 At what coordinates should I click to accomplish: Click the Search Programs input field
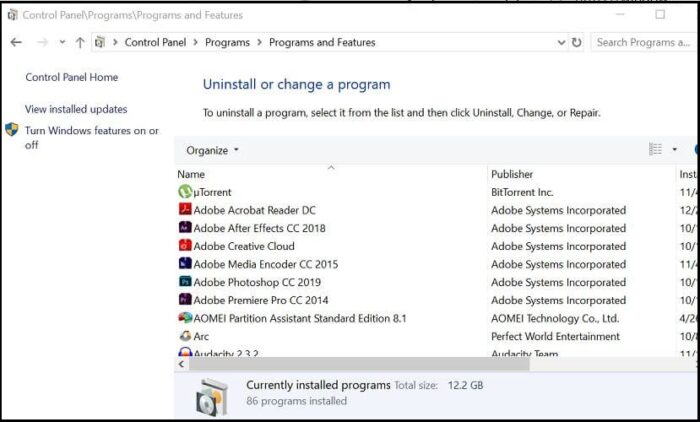click(x=644, y=42)
